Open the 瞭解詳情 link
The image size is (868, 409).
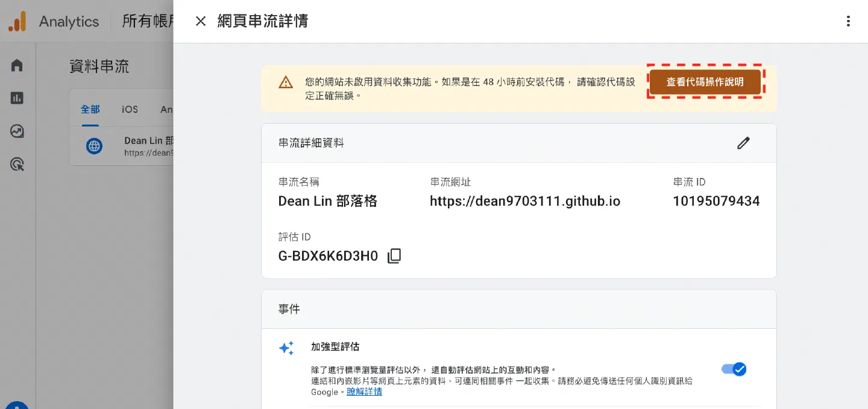coord(364,392)
